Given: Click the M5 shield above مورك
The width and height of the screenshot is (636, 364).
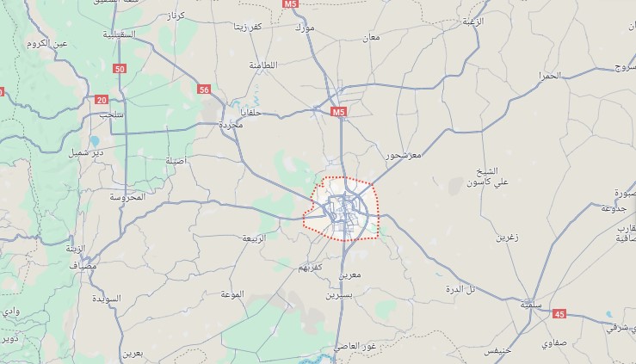Looking at the screenshot, I should pyautogui.click(x=290, y=3).
